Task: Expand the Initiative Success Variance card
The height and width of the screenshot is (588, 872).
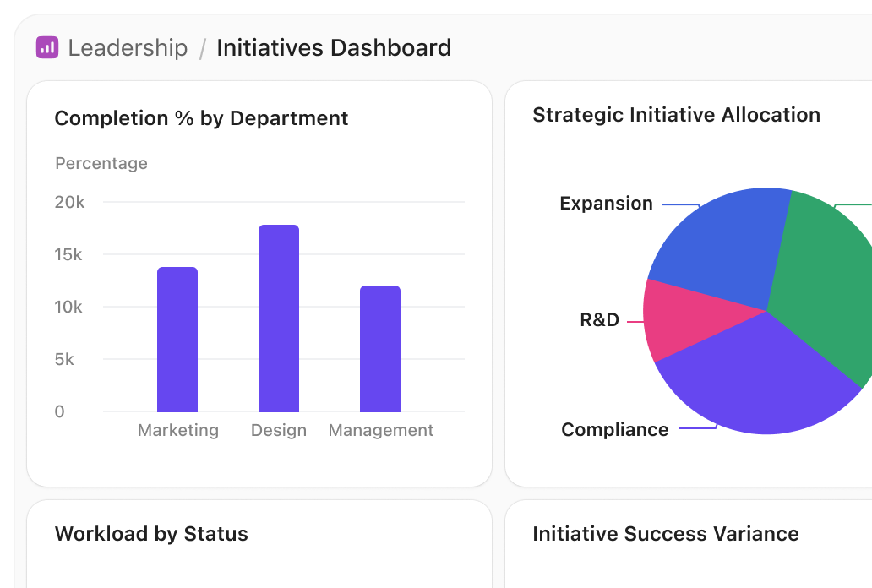Action: pos(666,534)
